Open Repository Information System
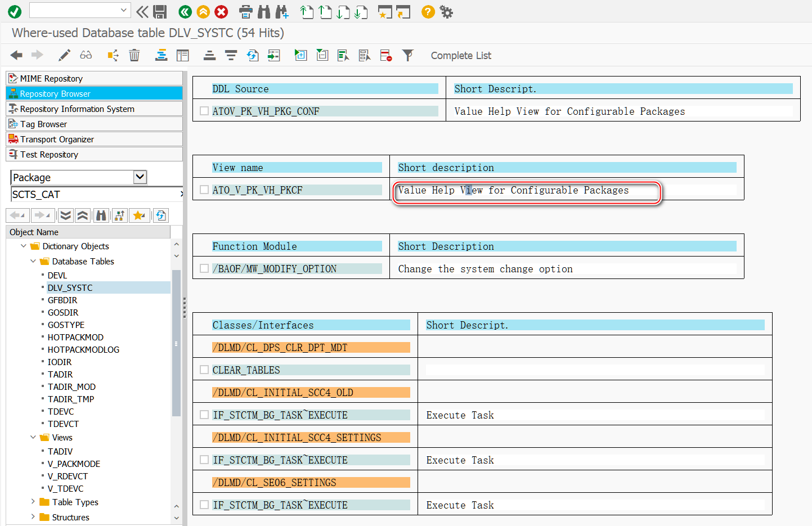The width and height of the screenshot is (812, 526). (x=94, y=109)
